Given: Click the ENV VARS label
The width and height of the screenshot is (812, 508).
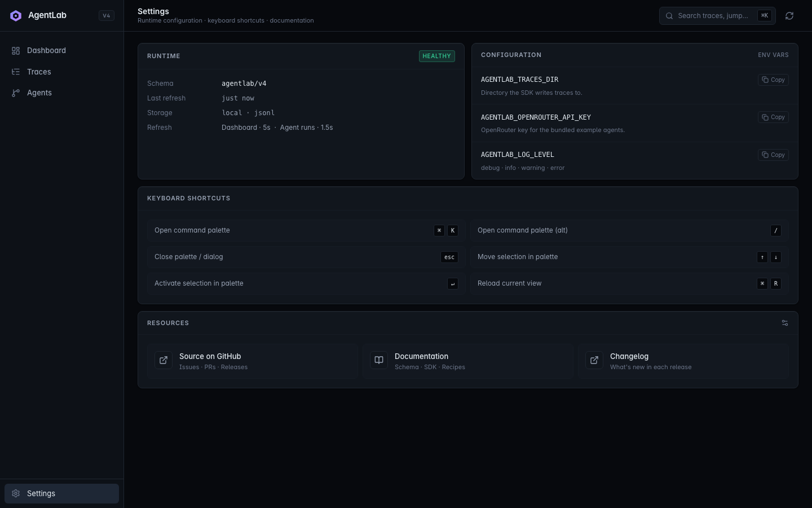Looking at the screenshot, I should (773, 55).
